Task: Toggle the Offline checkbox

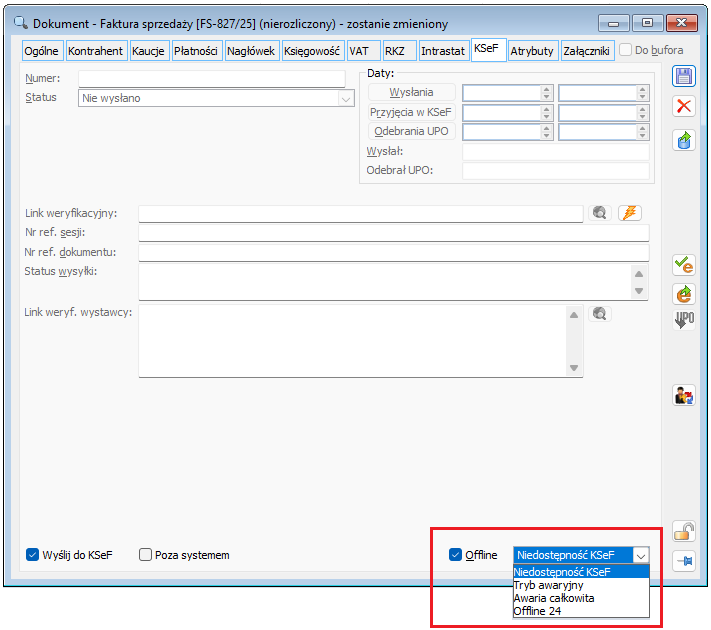Action: click(x=456, y=555)
